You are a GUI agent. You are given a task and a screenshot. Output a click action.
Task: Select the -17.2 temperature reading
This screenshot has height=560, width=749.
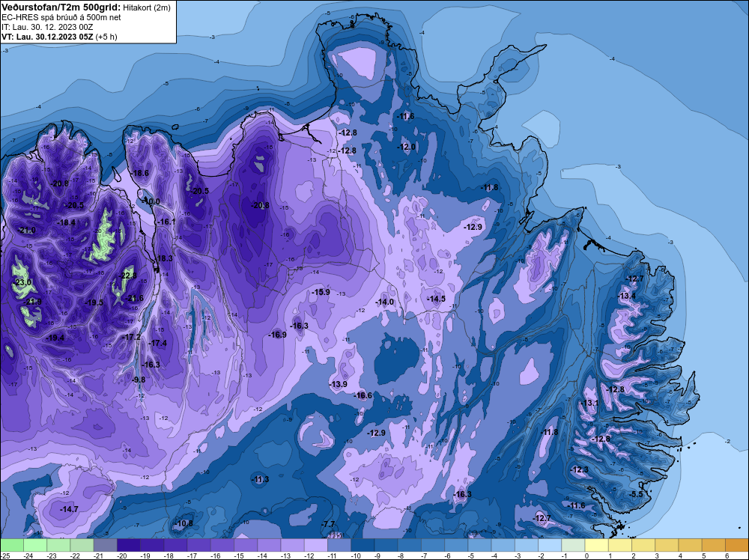tap(132, 337)
